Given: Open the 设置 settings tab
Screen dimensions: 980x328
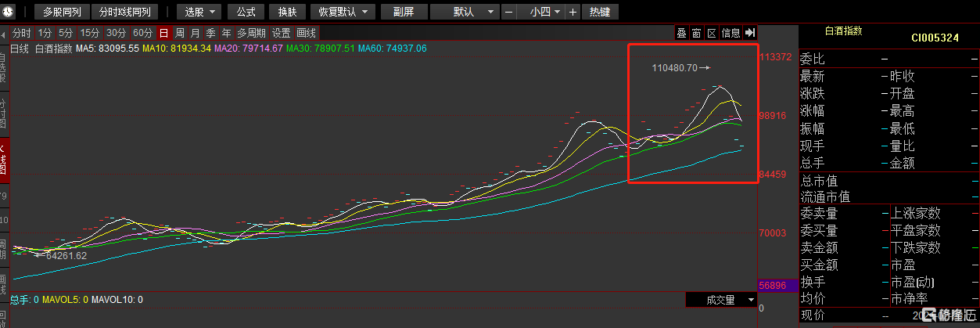Looking at the screenshot, I should click(x=282, y=33).
